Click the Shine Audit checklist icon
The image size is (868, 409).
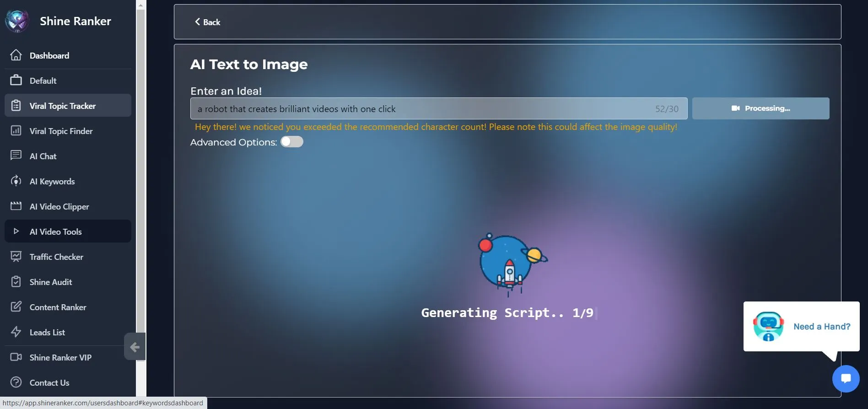(16, 282)
